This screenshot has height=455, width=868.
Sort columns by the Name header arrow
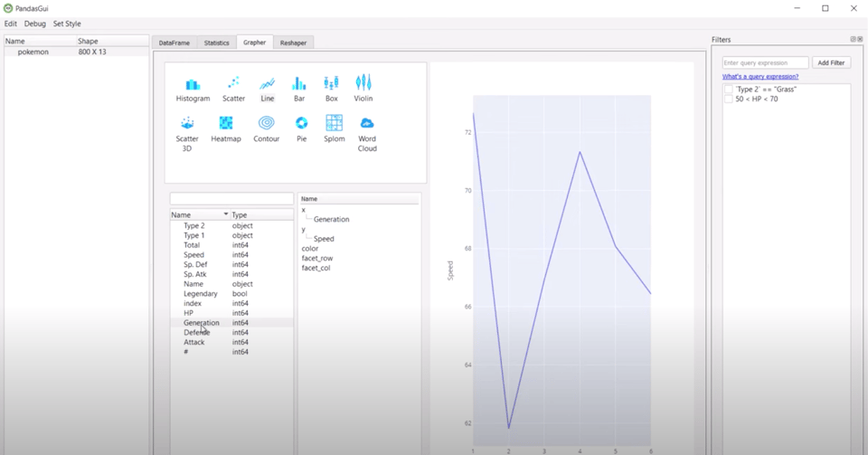tap(226, 215)
